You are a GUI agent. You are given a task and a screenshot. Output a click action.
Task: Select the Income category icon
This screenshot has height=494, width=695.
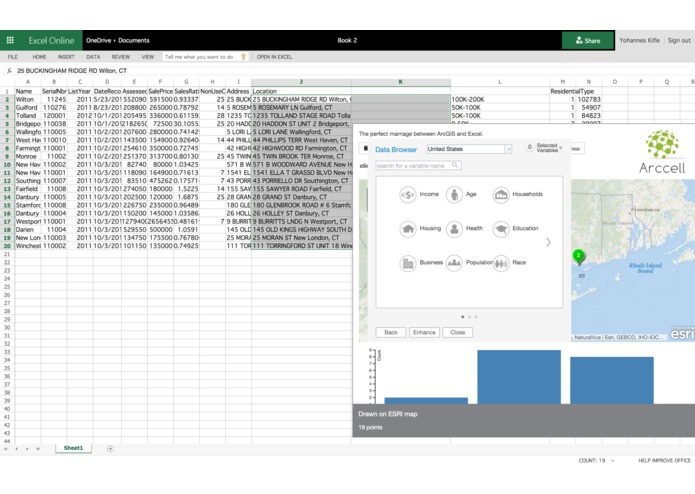point(407,194)
